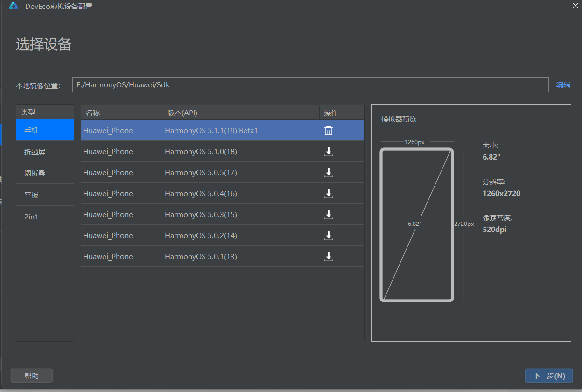
Task: Click the 类型 column header
Action: 45,112
